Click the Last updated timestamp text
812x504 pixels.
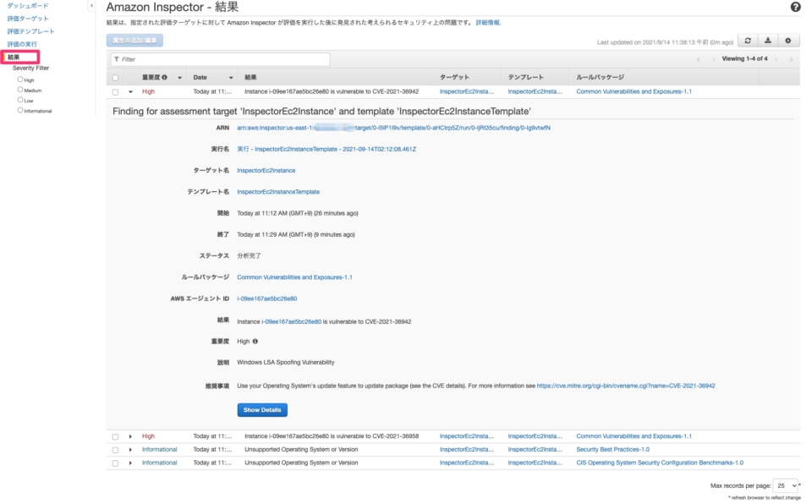665,42
